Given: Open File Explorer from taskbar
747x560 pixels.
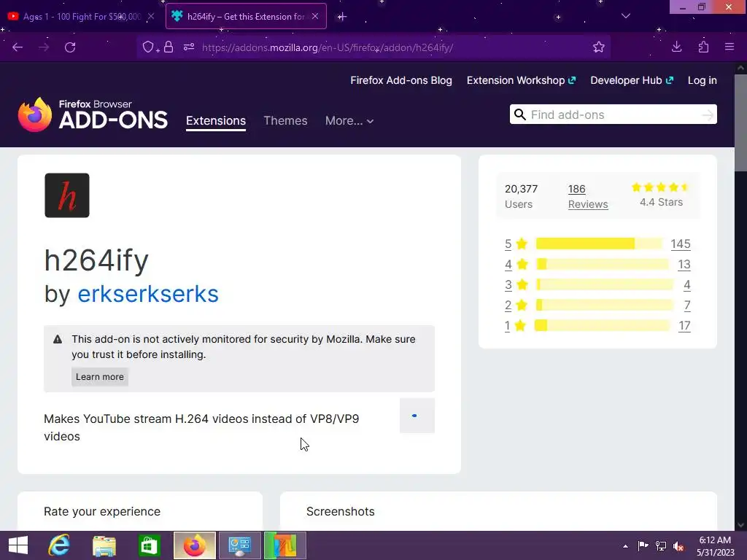Looking at the screenshot, I should point(104,545).
